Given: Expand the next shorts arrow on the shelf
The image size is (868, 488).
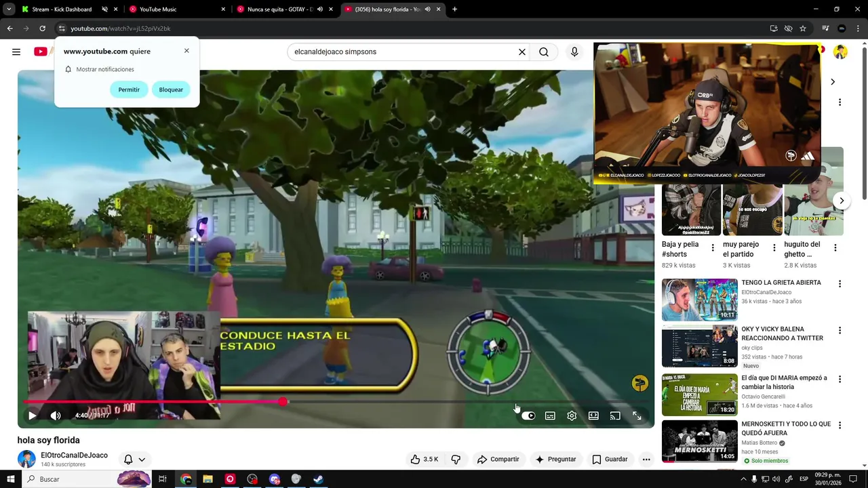Looking at the screenshot, I should click(842, 201).
